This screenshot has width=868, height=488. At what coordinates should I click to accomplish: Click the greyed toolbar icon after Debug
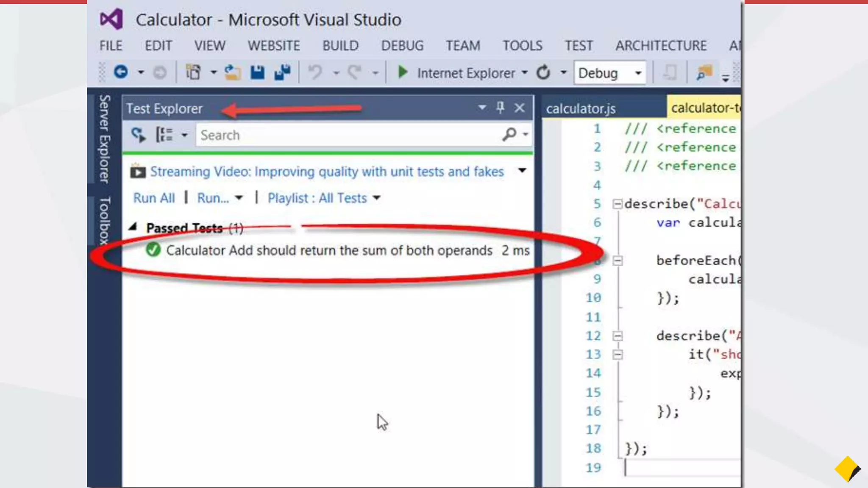tap(670, 72)
